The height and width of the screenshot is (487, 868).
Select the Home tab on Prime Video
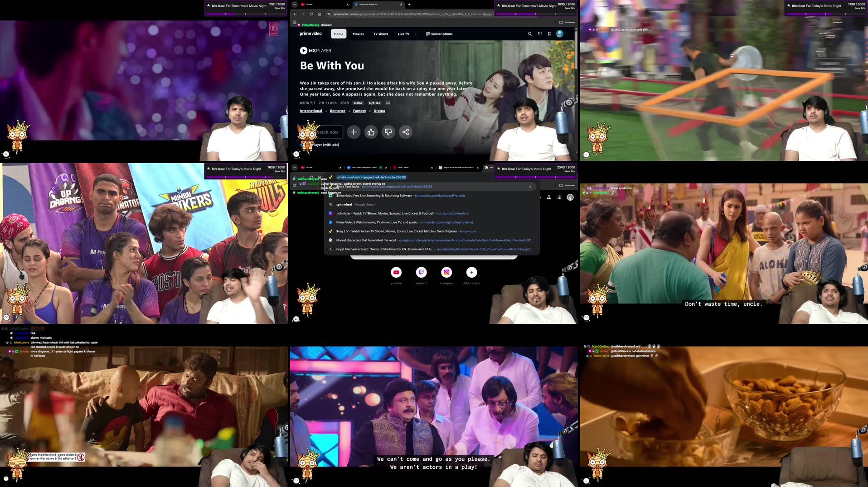point(339,34)
